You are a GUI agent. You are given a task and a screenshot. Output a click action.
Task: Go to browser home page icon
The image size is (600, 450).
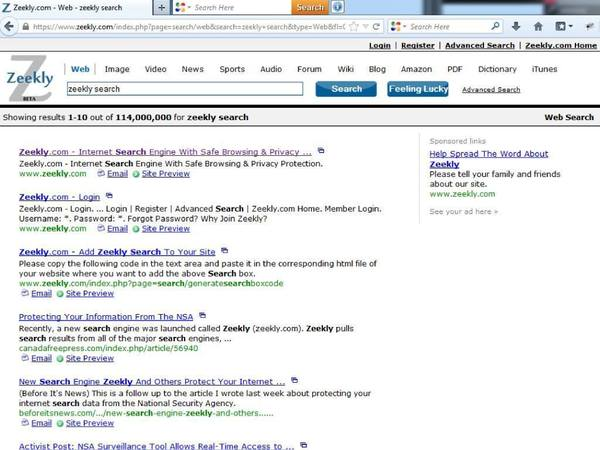click(x=538, y=26)
